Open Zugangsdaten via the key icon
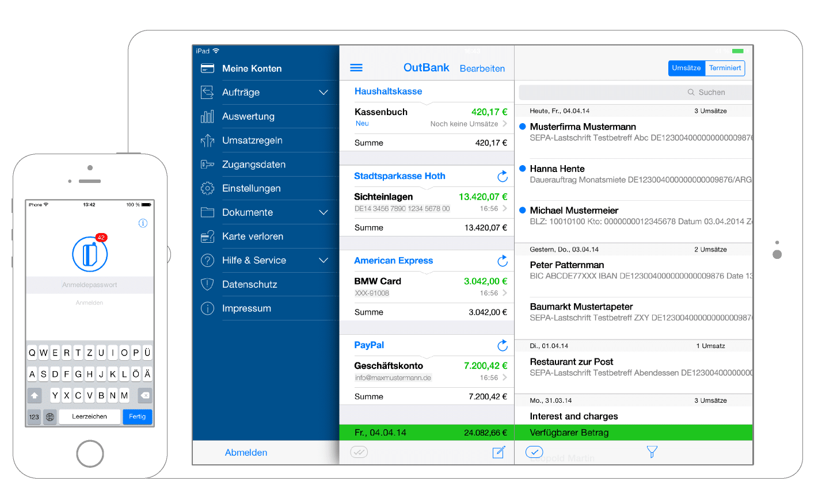 click(x=207, y=165)
